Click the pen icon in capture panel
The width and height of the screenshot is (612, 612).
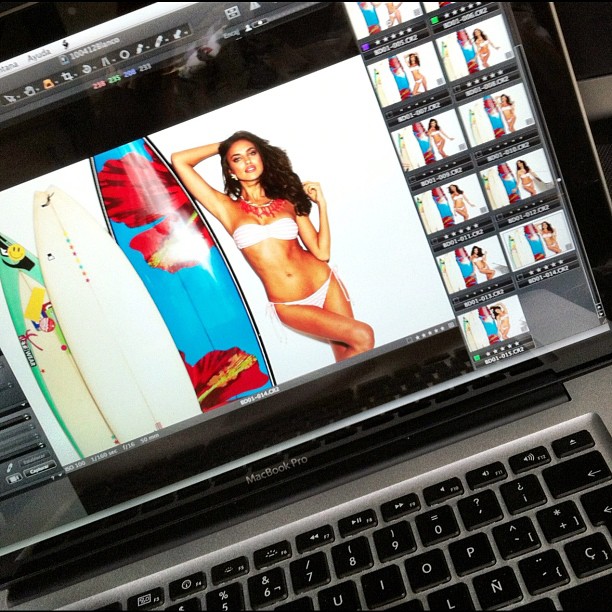tap(10, 467)
